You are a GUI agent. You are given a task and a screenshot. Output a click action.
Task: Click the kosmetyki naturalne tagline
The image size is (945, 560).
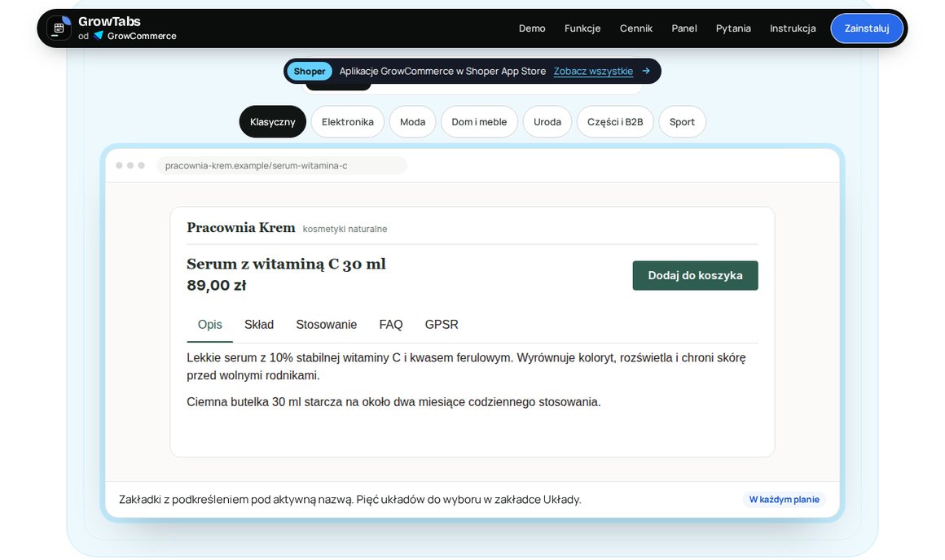pos(345,229)
